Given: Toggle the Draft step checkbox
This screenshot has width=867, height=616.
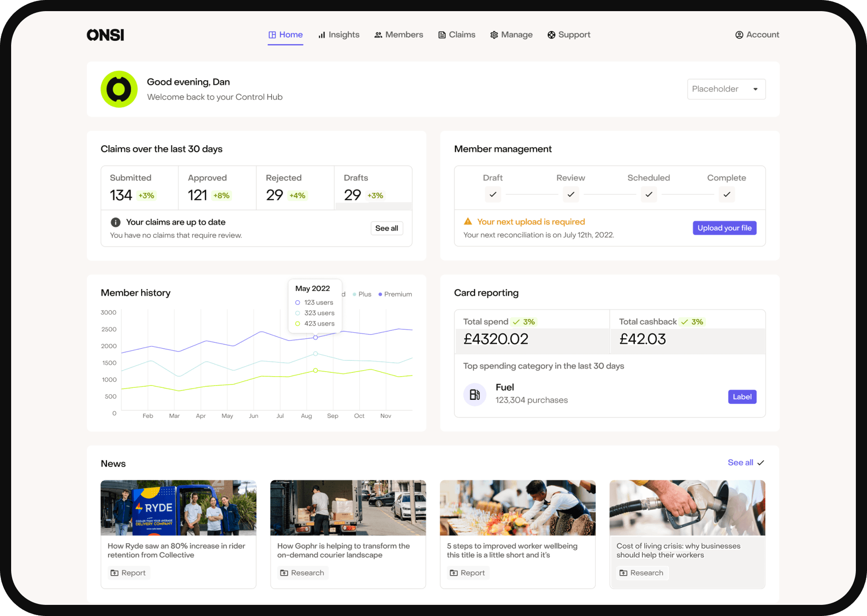Looking at the screenshot, I should click(493, 194).
